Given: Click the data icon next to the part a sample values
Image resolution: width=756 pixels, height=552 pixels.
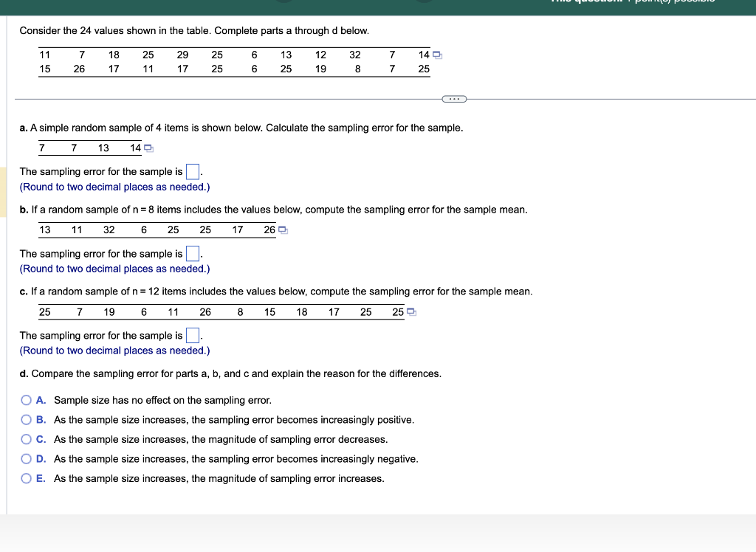Looking at the screenshot, I should pos(148,148).
